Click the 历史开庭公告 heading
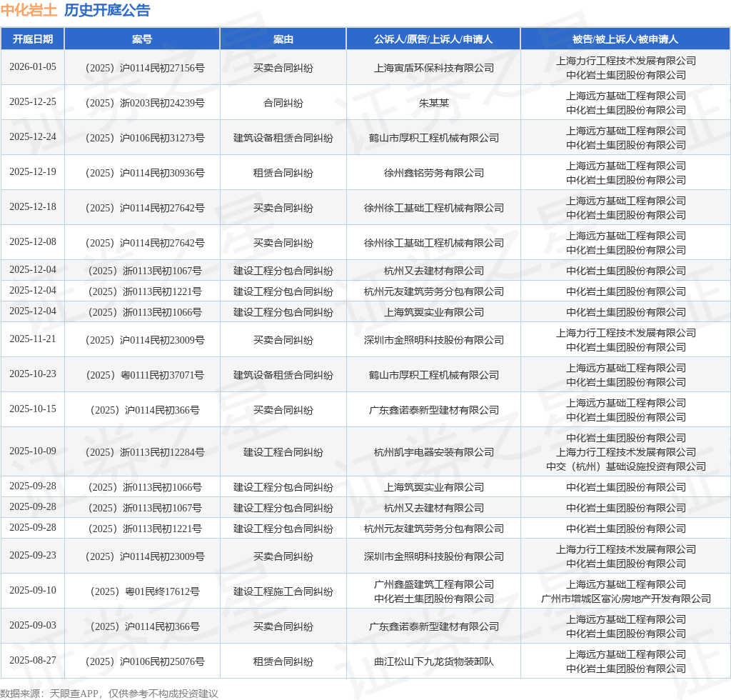The height and width of the screenshot is (700, 731). pyautogui.click(x=107, y=10)
